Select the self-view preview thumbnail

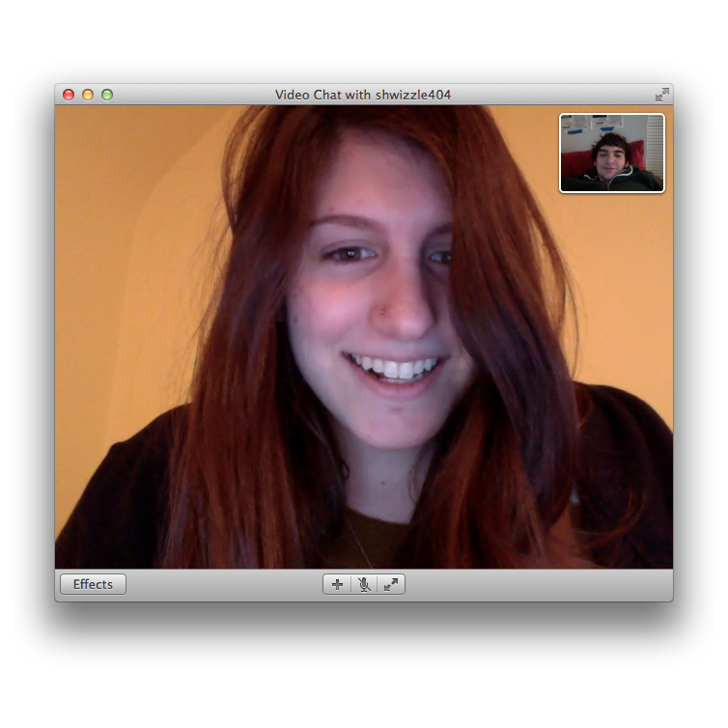(612, 153)
